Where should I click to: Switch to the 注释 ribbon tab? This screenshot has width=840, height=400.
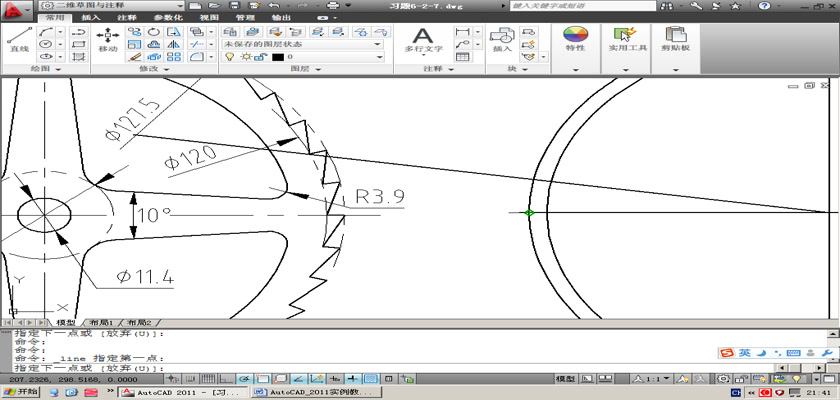(x=126, y=17)
